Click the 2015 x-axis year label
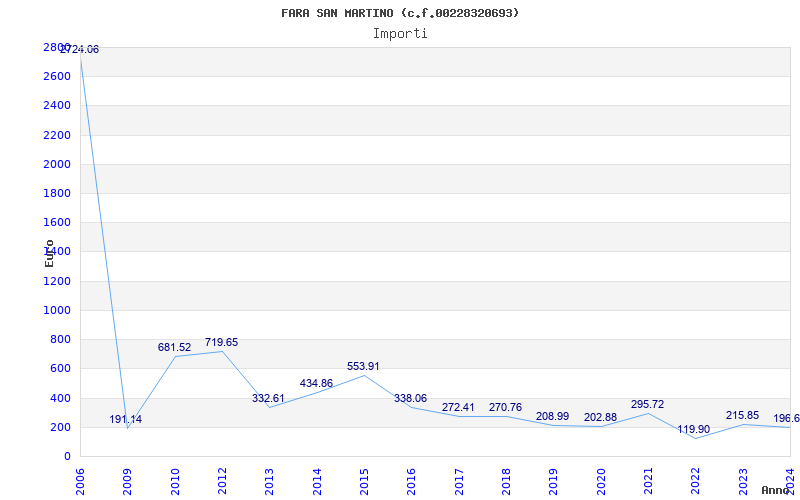This screenshot has width=800, height=500. coord(364,481)
